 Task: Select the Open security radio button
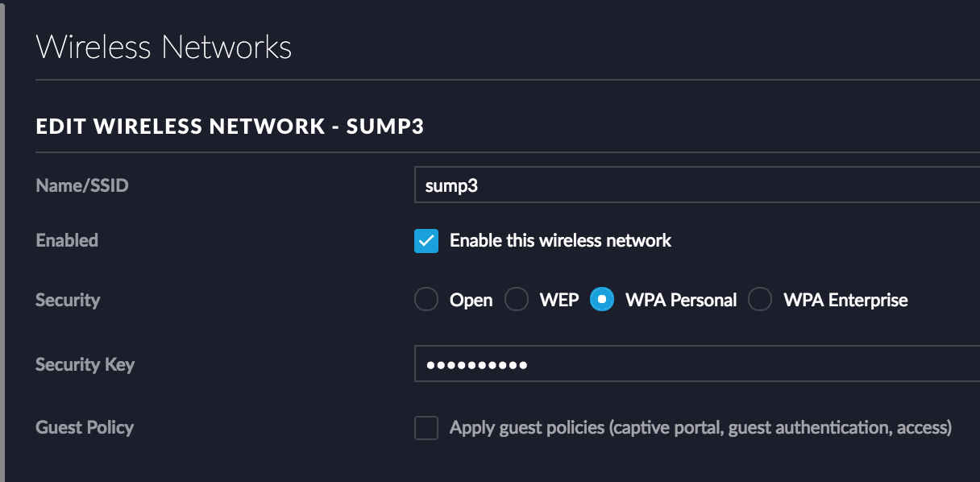click(426, 300)
